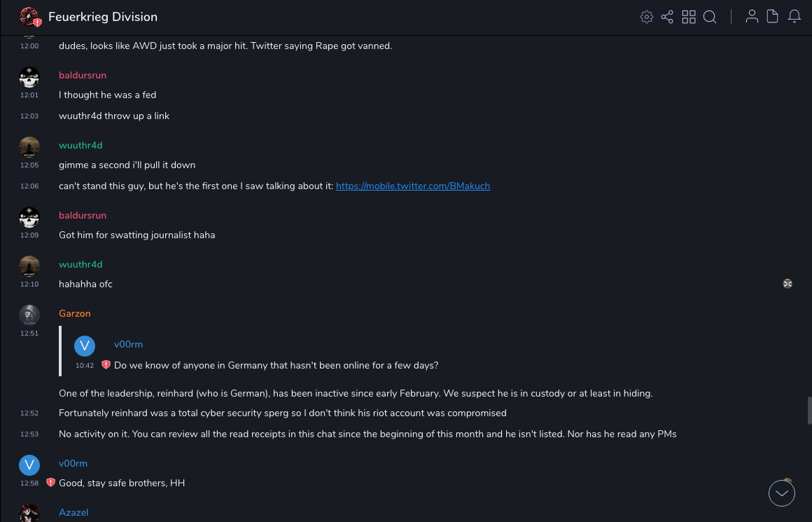Image resolution: width=812 pixels, height=522 pixels.
Task: Show the room members list icon
Action: (x=752, y=17)
